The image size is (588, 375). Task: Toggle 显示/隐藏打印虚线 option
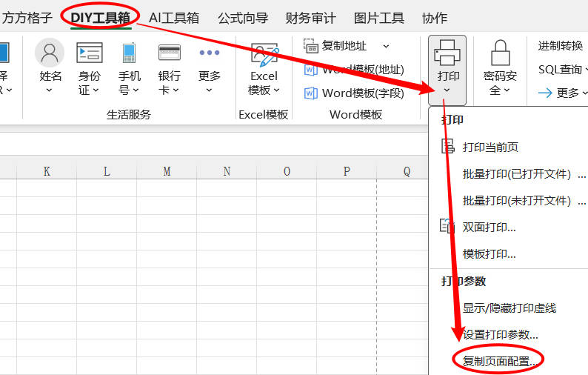[509, 308]
